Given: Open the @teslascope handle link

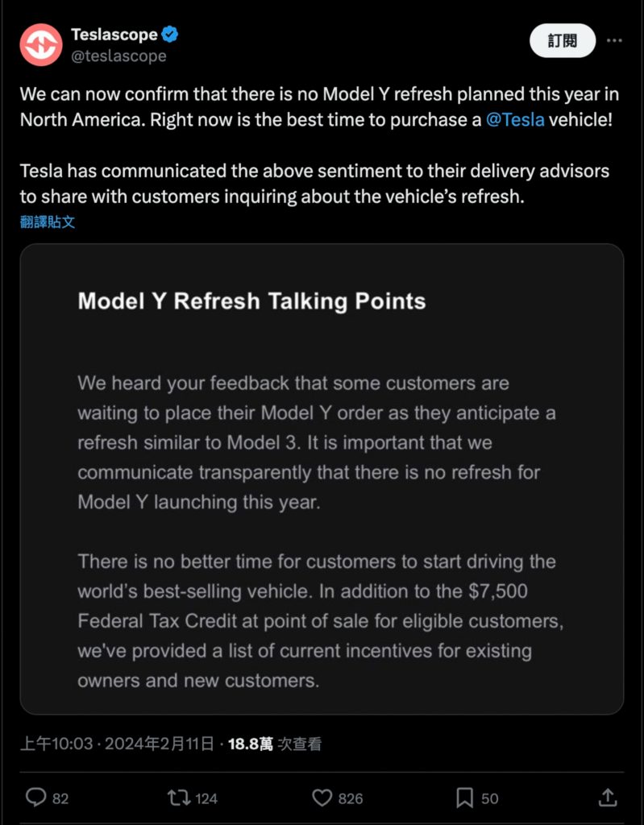Looking at the screenshot, I should [x=118, y=56].
